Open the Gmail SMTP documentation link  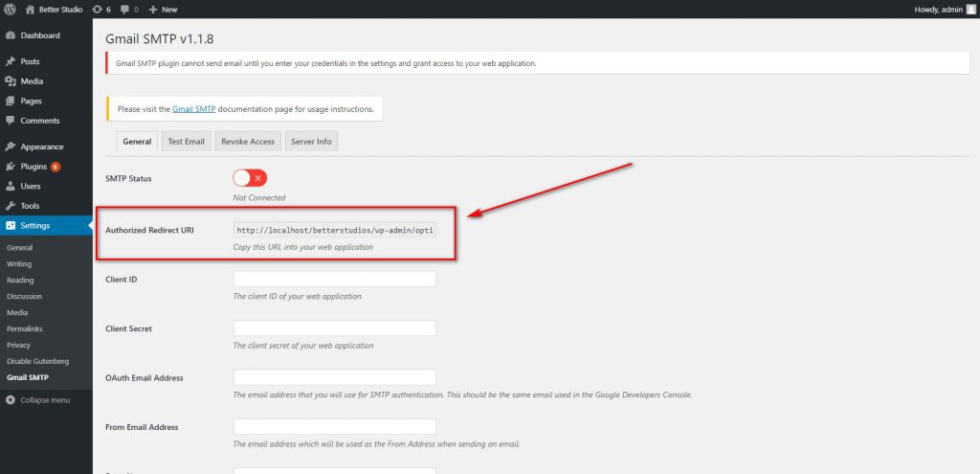(x=193, y=109)
